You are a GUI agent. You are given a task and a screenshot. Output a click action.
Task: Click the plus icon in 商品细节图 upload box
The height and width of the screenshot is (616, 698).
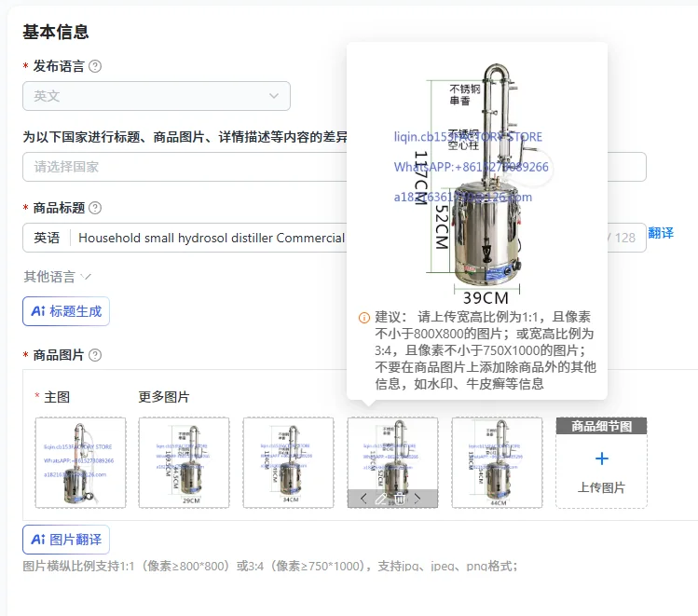(601, 459)
